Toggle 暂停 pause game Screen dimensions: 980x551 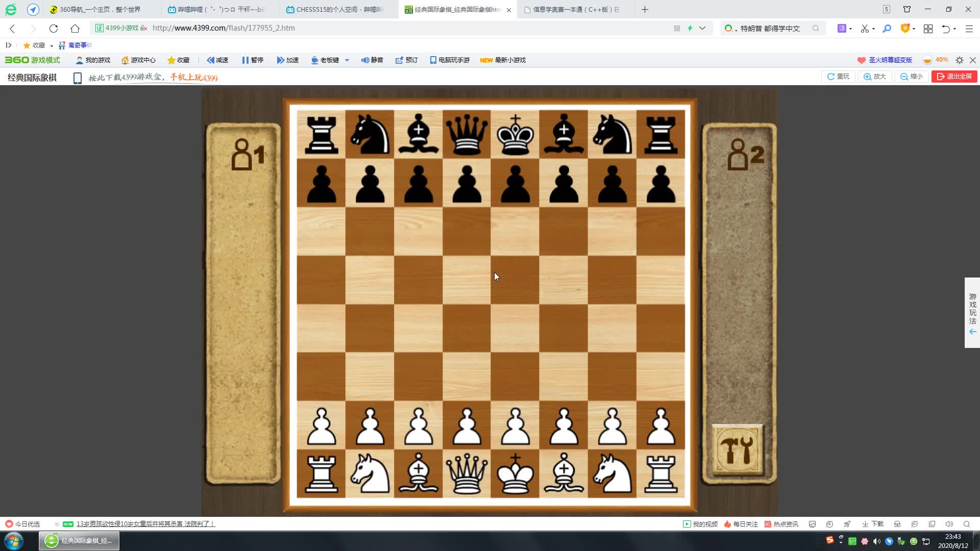click(252, 60)
